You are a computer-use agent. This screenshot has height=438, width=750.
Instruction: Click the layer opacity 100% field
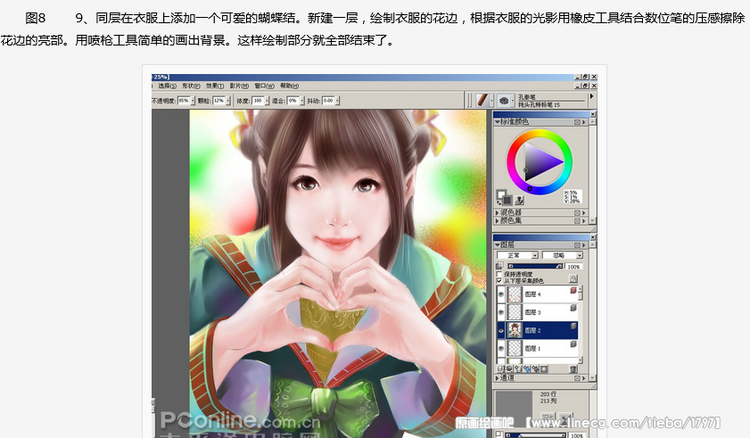[x=574, y=267]
